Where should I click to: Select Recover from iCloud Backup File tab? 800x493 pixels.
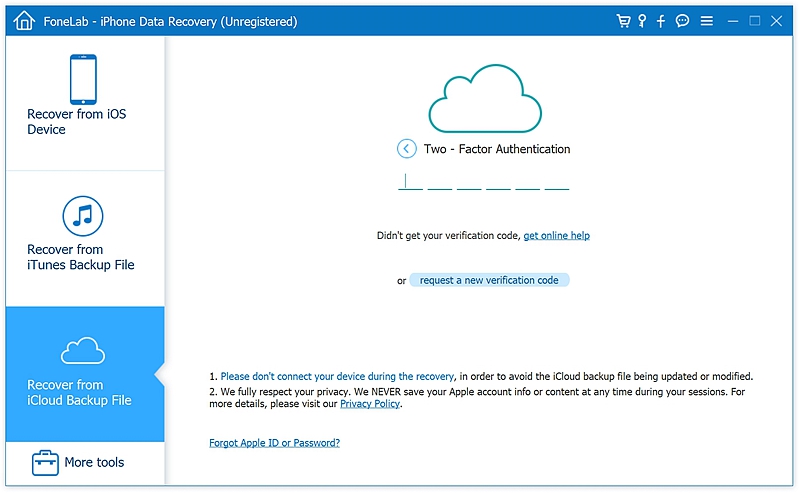(x=85, y=374)
